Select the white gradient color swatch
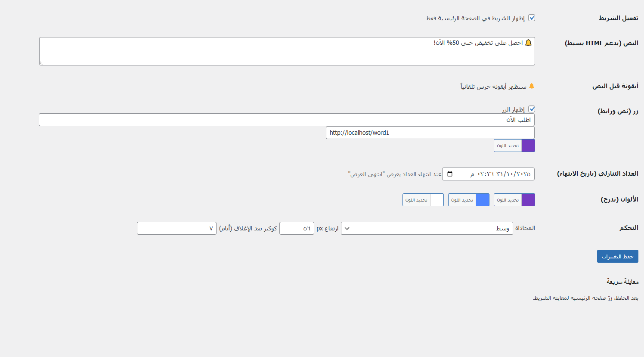 (437, 200)
